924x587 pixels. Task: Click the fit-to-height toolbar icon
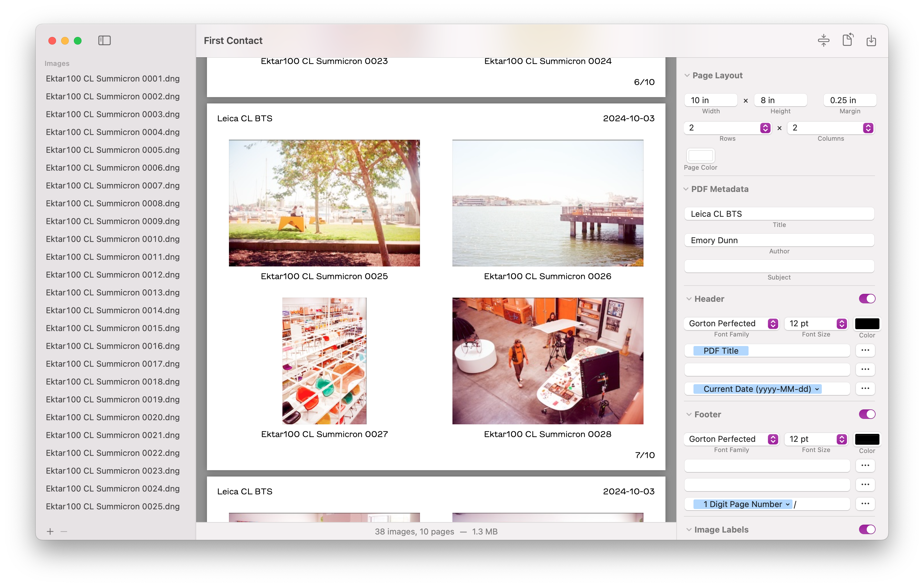823,40
